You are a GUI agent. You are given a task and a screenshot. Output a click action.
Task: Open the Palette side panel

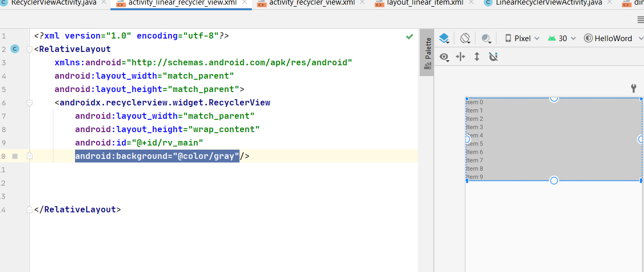click(x=427, y=52)
